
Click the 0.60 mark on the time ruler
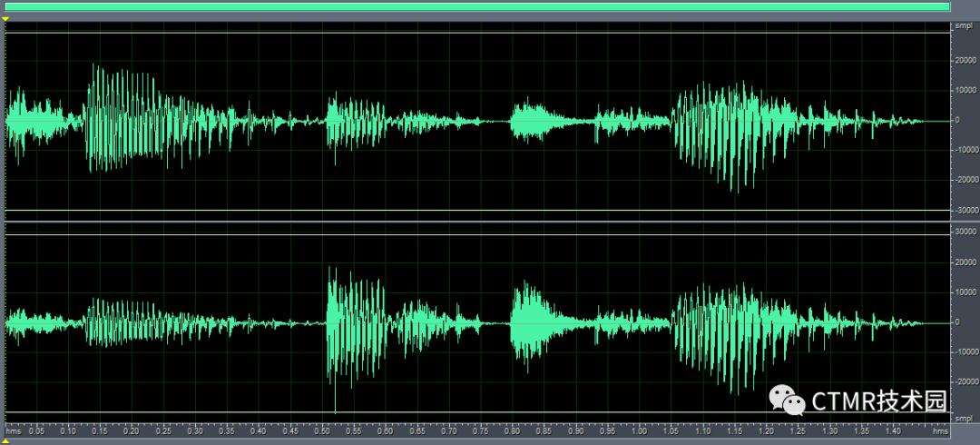(x=386, y=432)
